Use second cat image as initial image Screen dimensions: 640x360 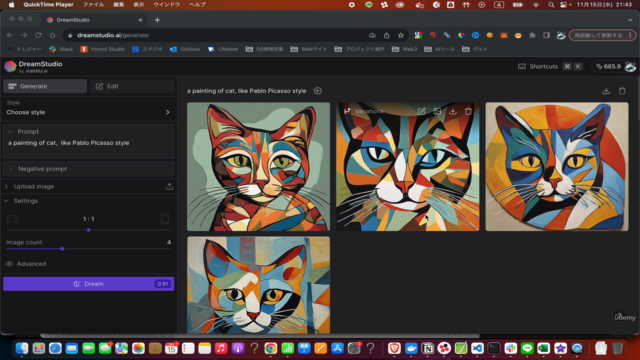[x=437, y=111]
